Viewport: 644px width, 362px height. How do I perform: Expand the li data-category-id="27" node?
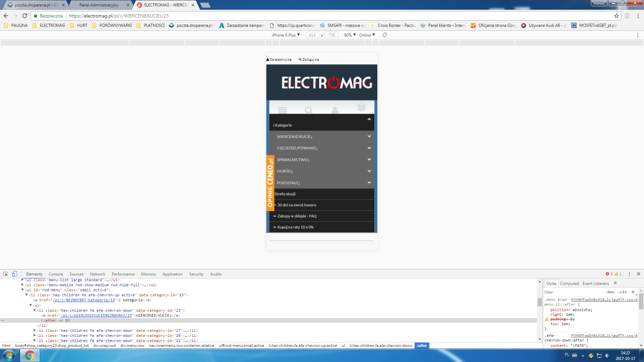click(35, 330)
